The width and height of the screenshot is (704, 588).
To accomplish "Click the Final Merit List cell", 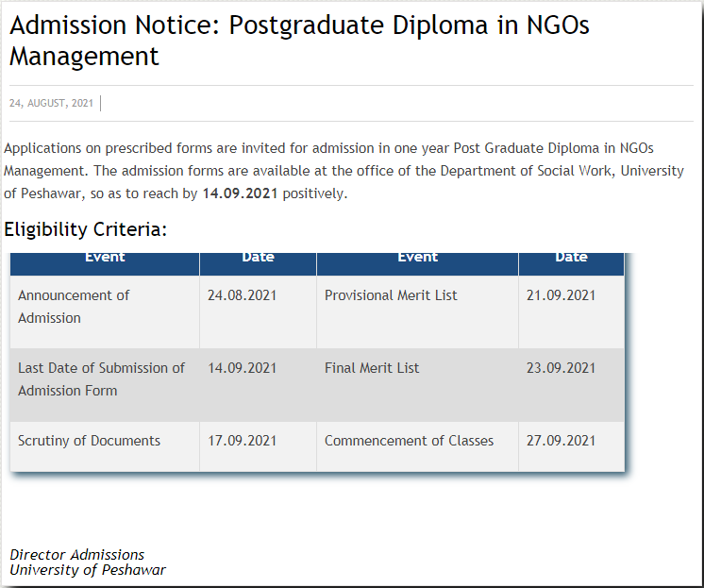I will pos(372,368).
